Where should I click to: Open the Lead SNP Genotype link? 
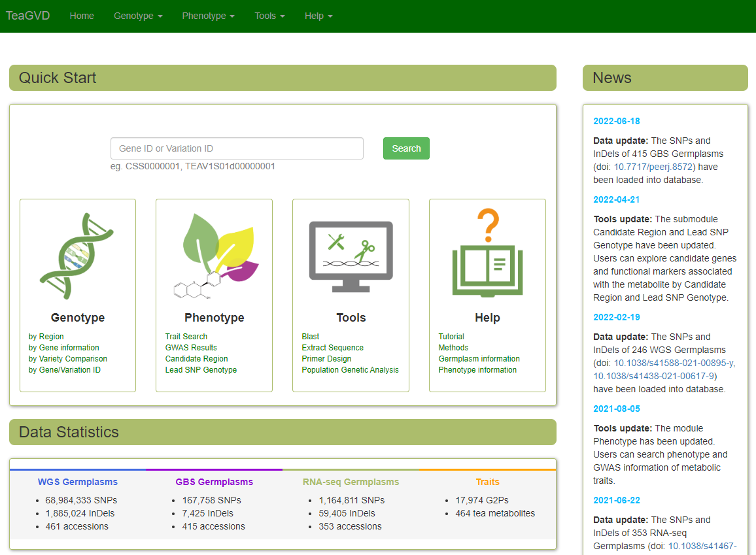pyautogui.click(x=201, y=370)
